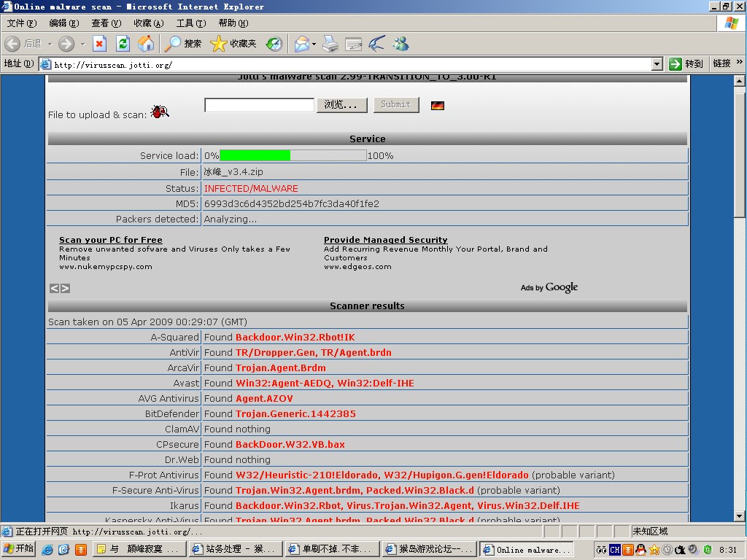747x560 pixels.
Task: Click the Forward arrow toolbar button
Action: (66, 44)
